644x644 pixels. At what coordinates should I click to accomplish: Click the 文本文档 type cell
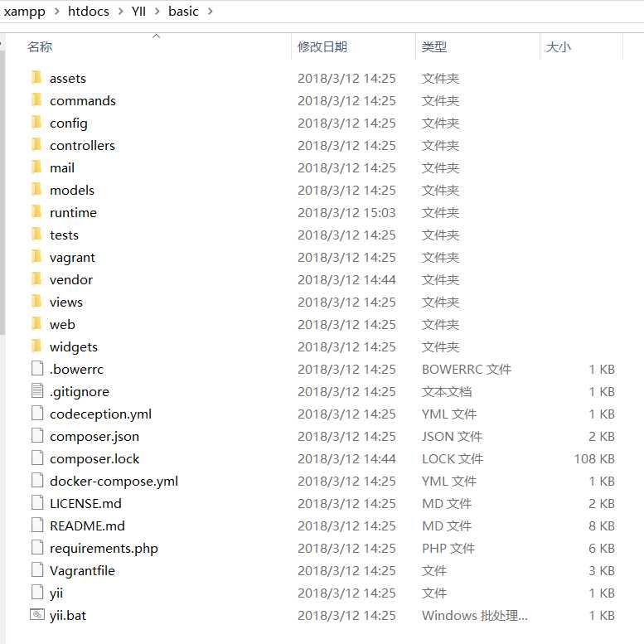tap(447, 391)
